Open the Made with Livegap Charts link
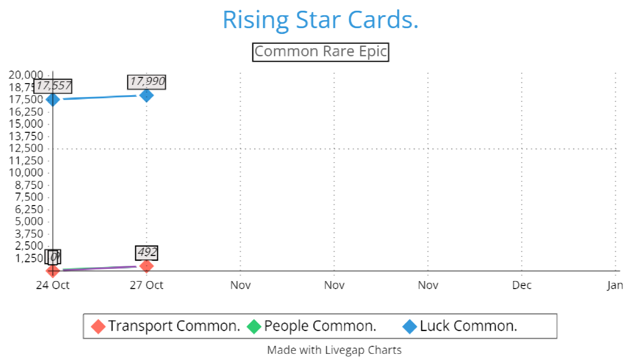 334,350
